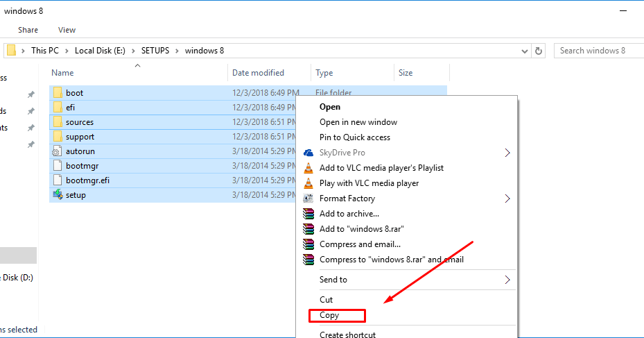Click the autorun file icon
644x338 pixels.
tap(57, 151)
